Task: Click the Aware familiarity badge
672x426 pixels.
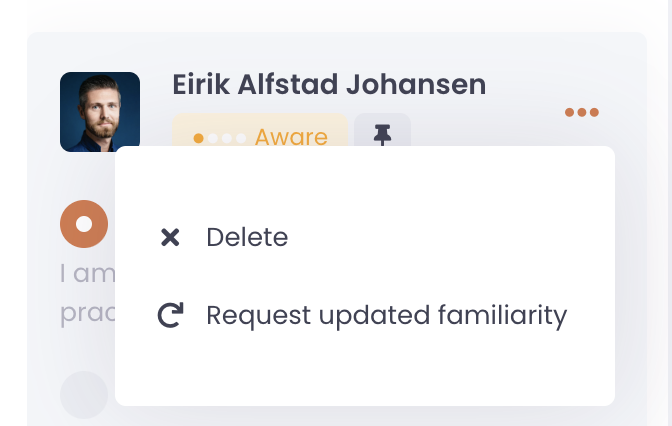Action: (x=260, y=135)
